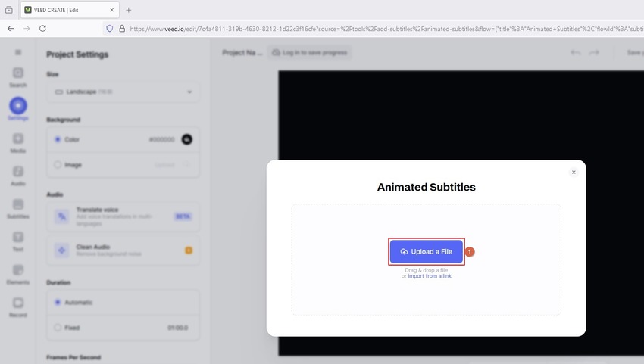Click the padlock site info icon
This screenshot has height=364, width=644.
(x=122, y=29)
